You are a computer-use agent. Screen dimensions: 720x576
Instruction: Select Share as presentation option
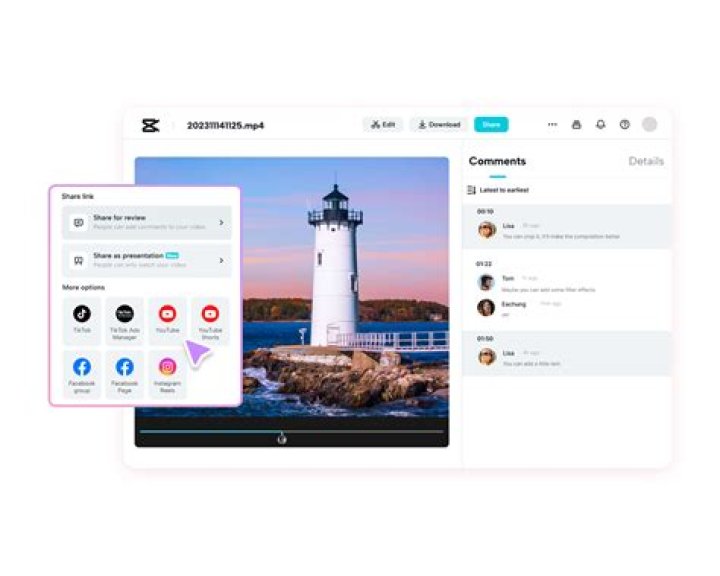(147, 260)
